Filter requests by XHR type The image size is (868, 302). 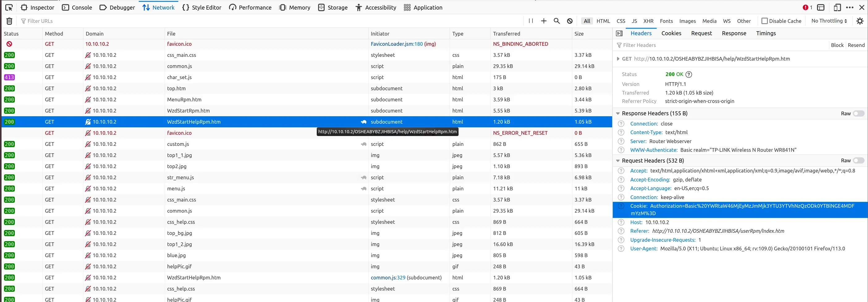click(648, 21)
